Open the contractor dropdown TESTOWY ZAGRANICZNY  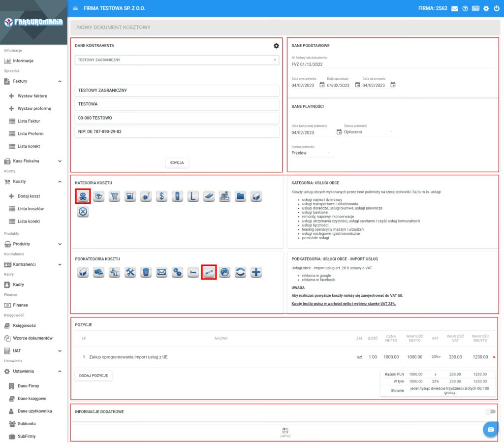pos(177,60)
